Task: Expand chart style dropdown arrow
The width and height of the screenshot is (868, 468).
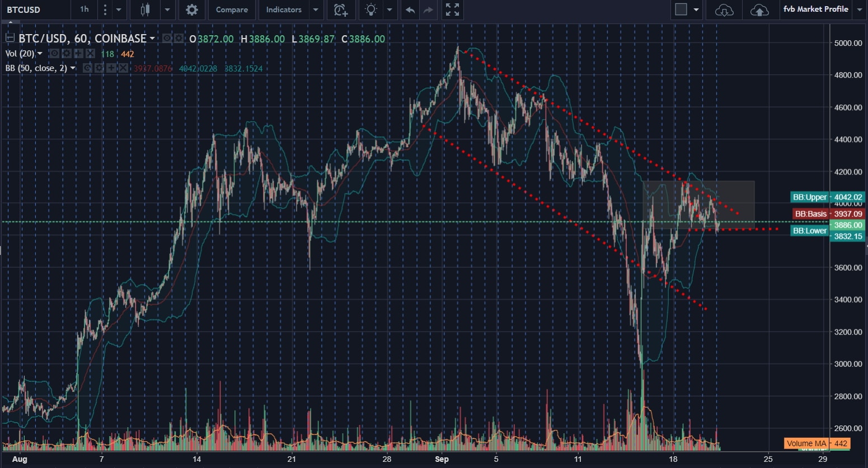Action: [167, 10]
